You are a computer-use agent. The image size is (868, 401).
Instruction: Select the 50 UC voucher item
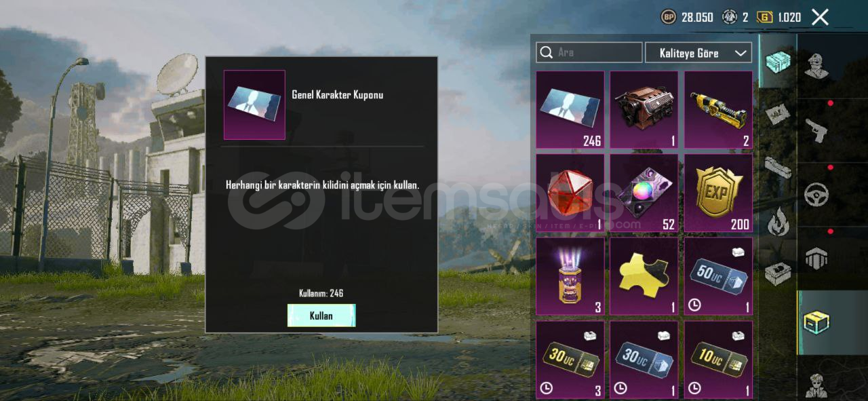point(718,276)
